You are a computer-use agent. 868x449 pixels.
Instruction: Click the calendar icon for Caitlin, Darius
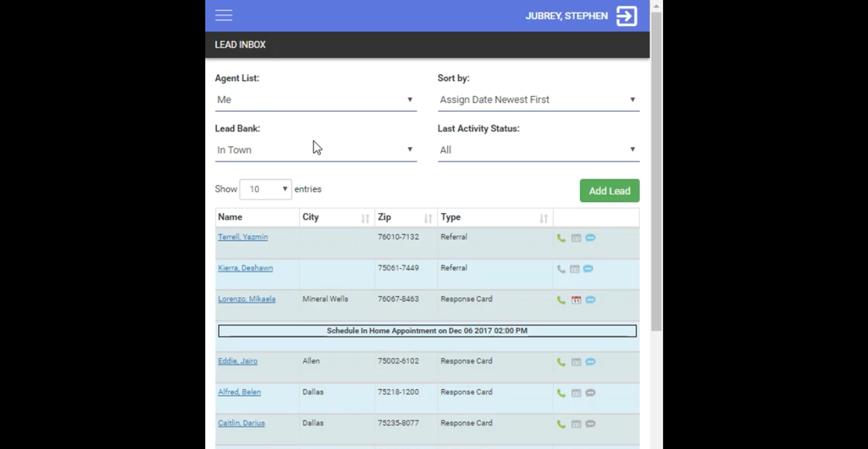tap(576, 424)
